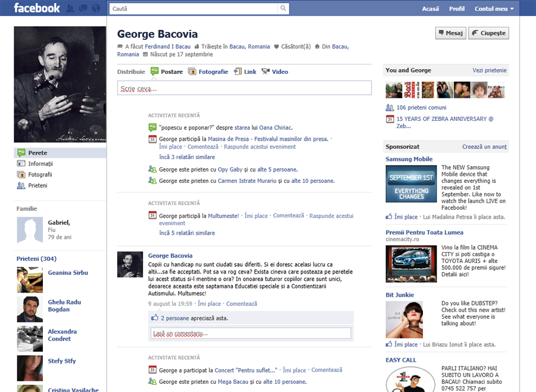This screenshot has height=392, width=536.
Task: Click Creează un anunț link
Action: pyautogui.click(x=484, y=147)
